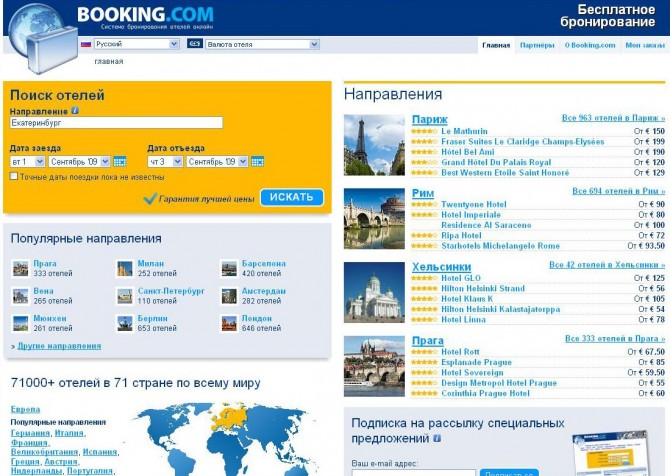Switch to the Главная tab
This screenshot has height=476, width=670.
coord(496,45)
